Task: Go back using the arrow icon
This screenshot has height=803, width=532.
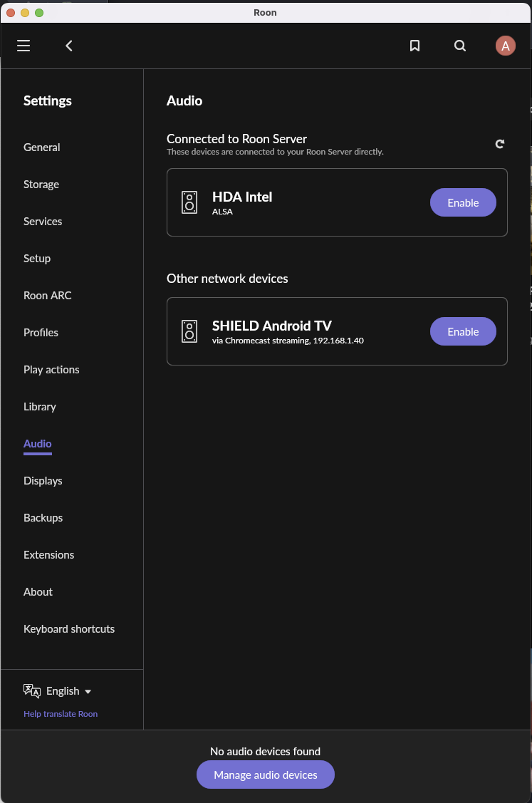Action: tap(69, 46)
